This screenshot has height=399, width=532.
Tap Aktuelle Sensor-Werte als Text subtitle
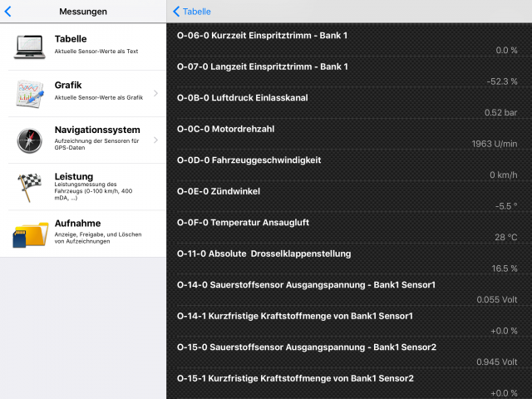pos(96,52)
